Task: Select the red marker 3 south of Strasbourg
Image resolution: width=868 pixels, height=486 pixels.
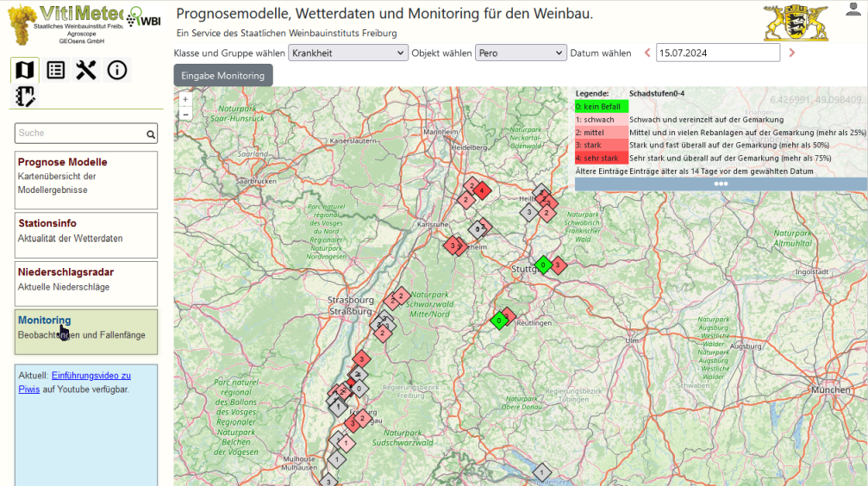Action: pyautogui.click(x=361, y=359)
